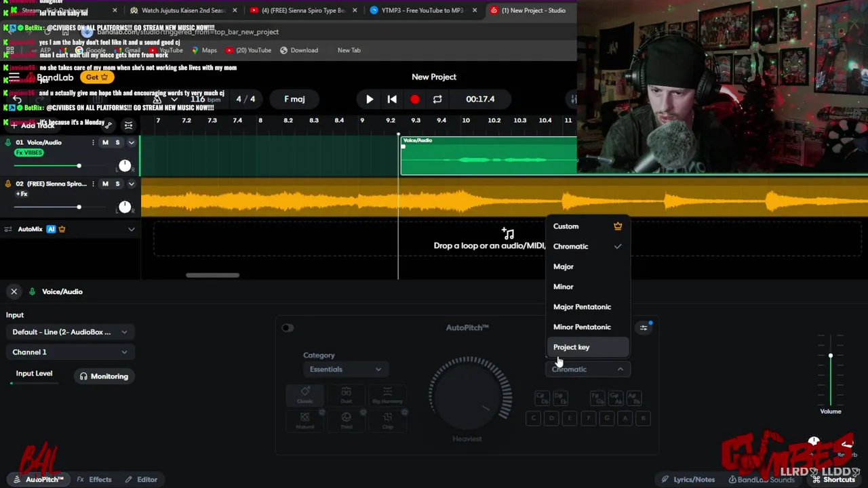Switch to the Effects bottom tab

pos(94,479)
